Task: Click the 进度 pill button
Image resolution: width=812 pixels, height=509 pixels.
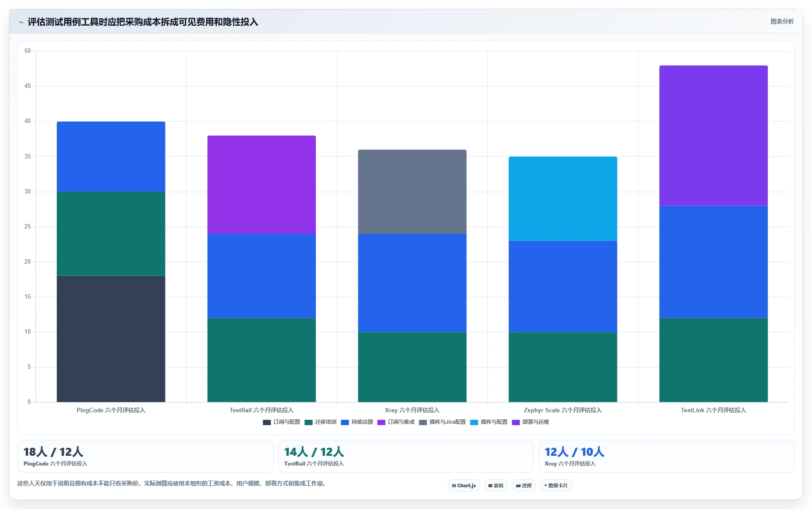Action: tap(523, 485)
